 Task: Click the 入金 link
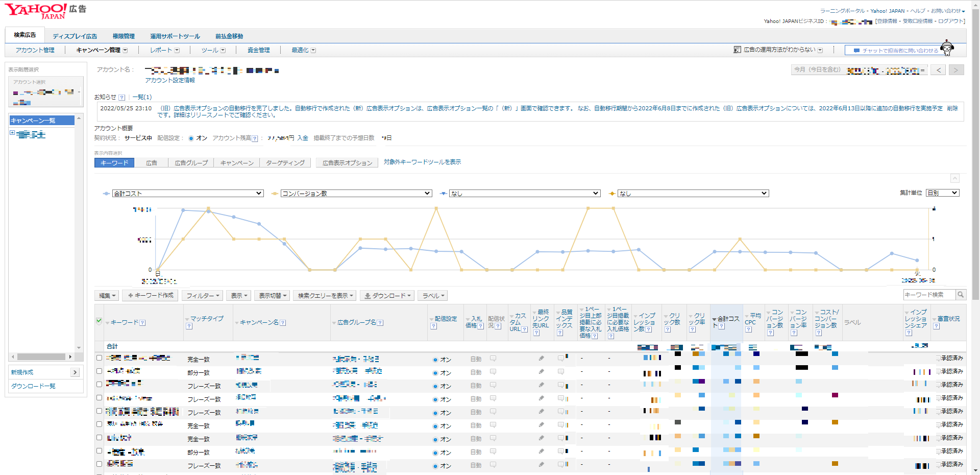click(303, 138)
